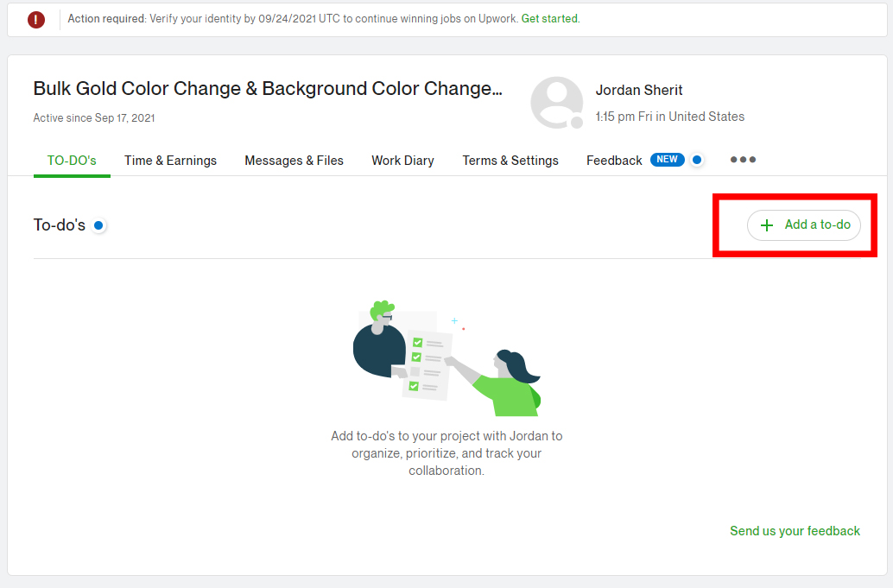Image resolution: width=893 pixels, height=588 pixels.
Task: Click the contract title Bulk Gold Color Change
Action: (268, 88)
